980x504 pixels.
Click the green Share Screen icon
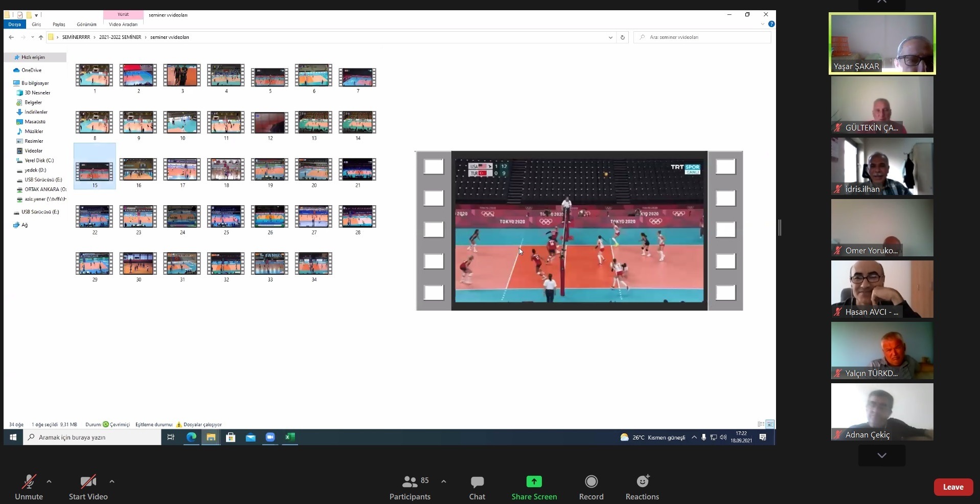pyautogui.click(x=534, y=481)
